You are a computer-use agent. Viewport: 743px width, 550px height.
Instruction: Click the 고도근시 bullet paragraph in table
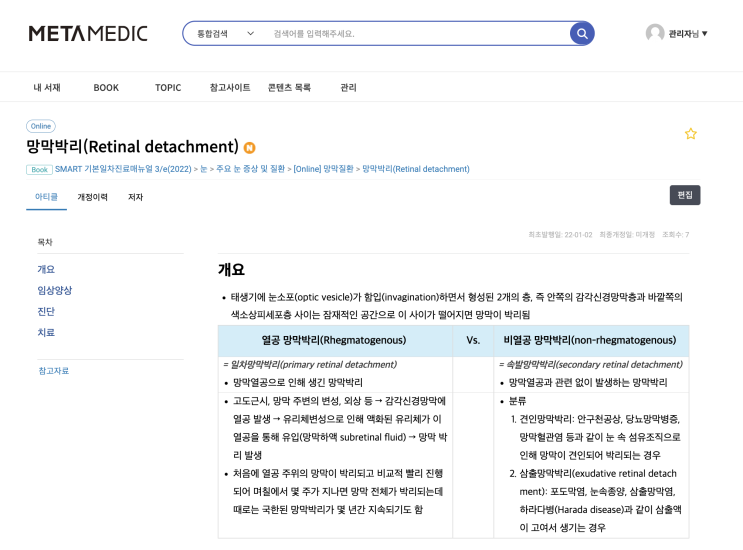[x=339, y=428]
